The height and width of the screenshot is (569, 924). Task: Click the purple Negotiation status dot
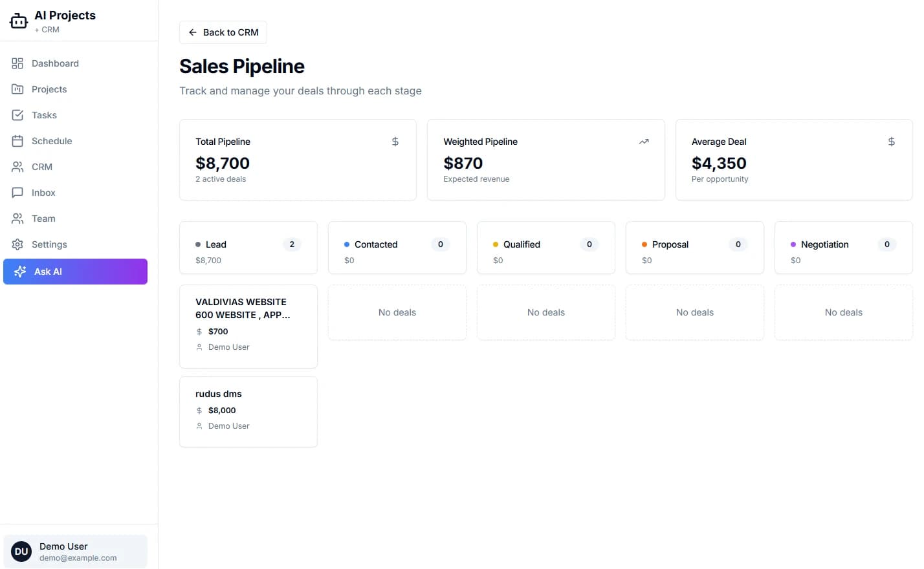793,244
